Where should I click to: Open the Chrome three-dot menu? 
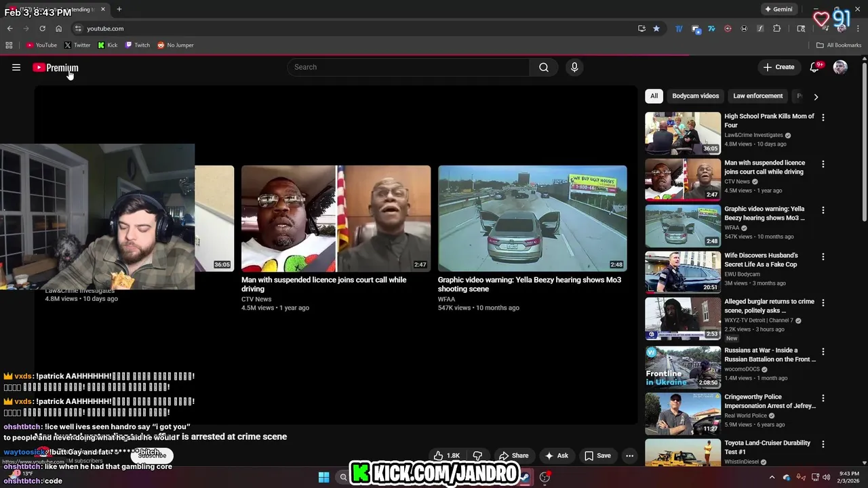(x=858, y=28)
